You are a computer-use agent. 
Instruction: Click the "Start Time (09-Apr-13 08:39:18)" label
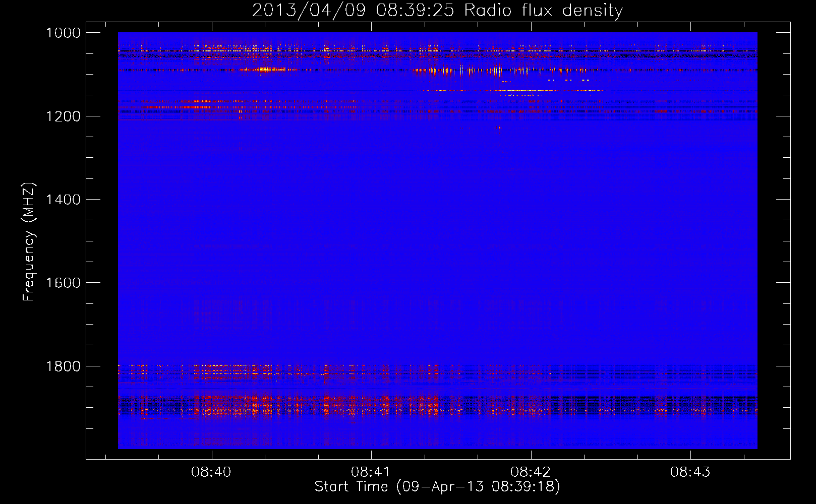437,487
